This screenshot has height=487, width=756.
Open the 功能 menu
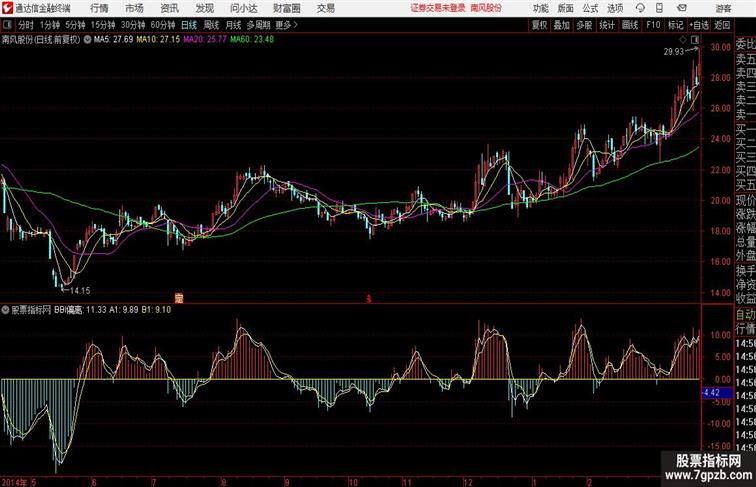(x=541, y=8)
